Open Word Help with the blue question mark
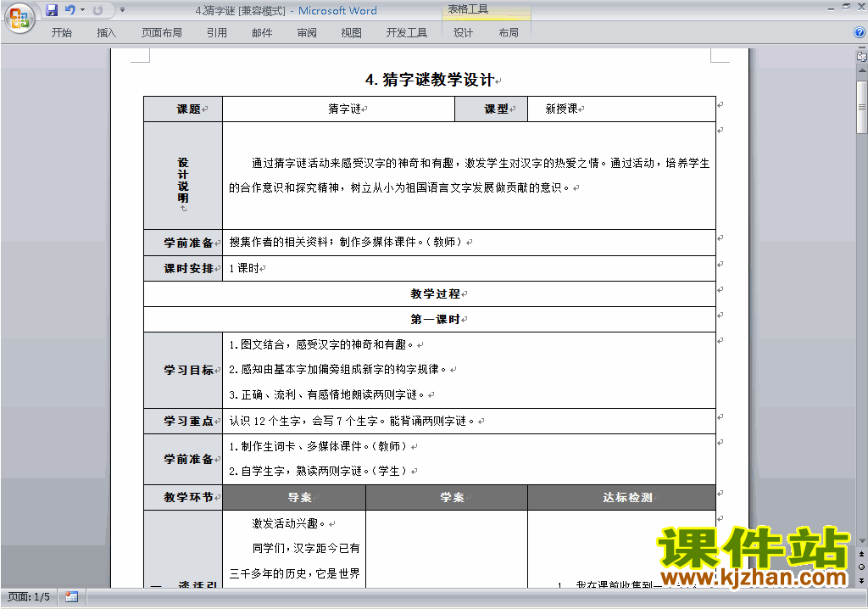 tap(860, 33)
